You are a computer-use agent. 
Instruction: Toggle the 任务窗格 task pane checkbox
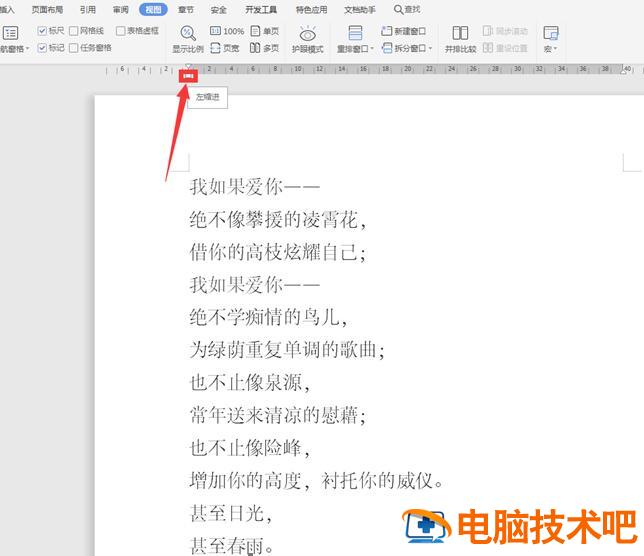point(74,47)
